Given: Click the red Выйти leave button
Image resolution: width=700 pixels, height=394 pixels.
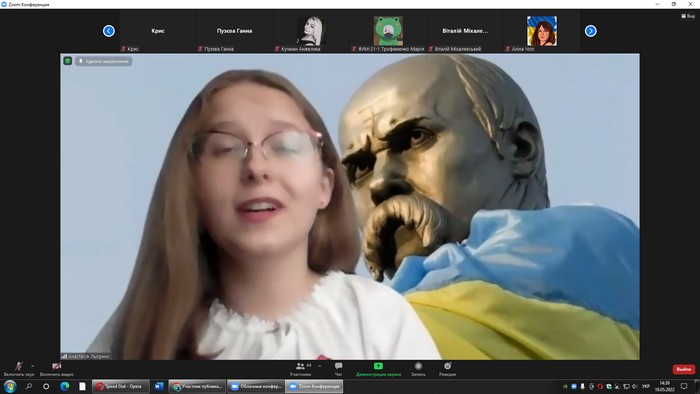Looking at the screenshot, I should 684,369.
